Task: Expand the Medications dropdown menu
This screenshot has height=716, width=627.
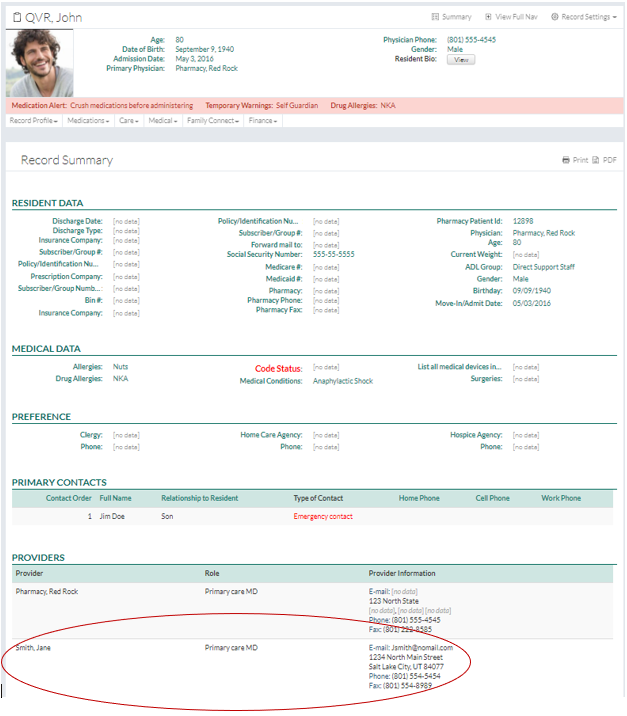Action: click(88, 121)
